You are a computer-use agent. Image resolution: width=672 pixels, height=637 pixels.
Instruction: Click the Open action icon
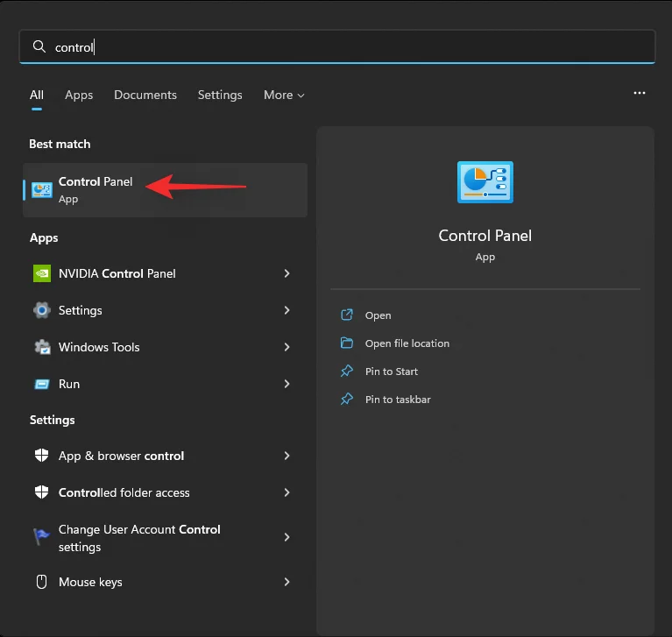pos(347,315)
